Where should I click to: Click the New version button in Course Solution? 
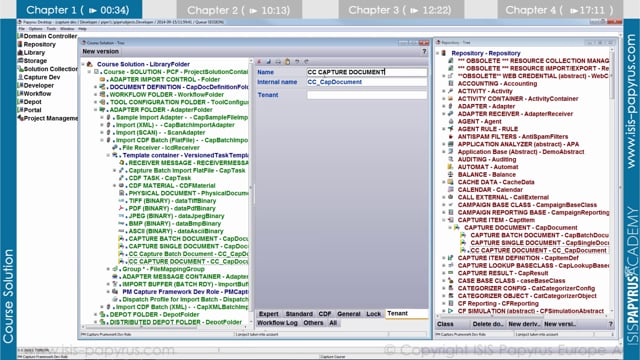coord(100,51)
